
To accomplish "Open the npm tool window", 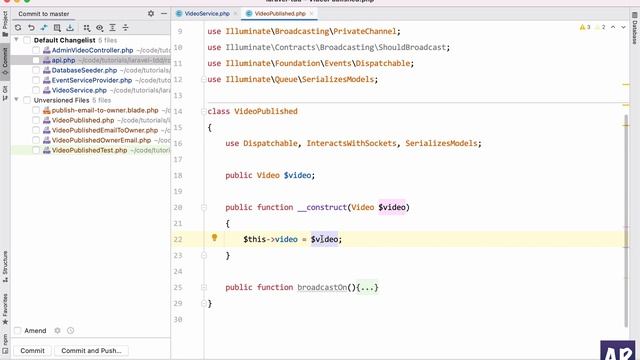I will pyautogui.click(x=5, y=343).
